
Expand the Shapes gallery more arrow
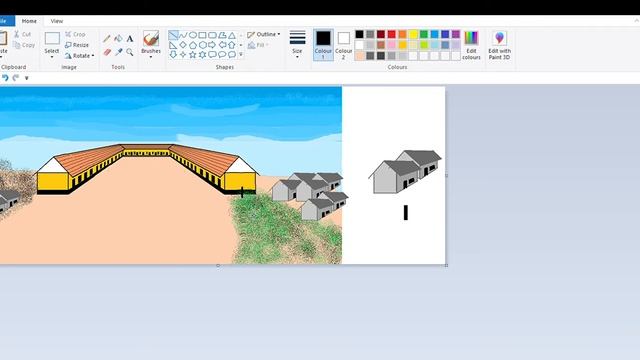click(x=241, y=54)
